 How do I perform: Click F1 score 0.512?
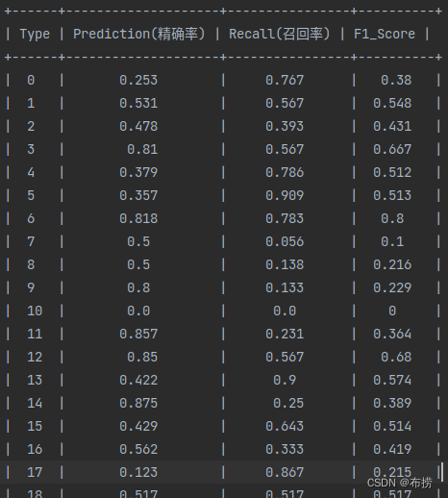392,172
